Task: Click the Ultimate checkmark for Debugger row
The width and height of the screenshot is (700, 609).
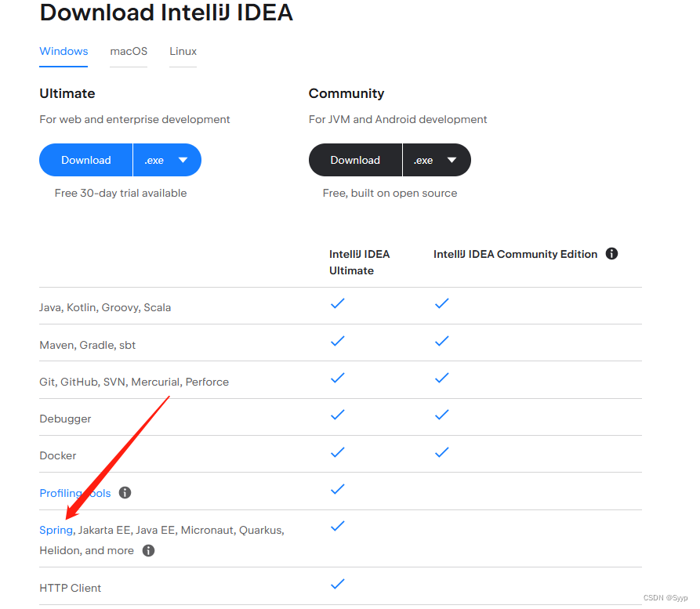Action: click(x=338, y=415)
